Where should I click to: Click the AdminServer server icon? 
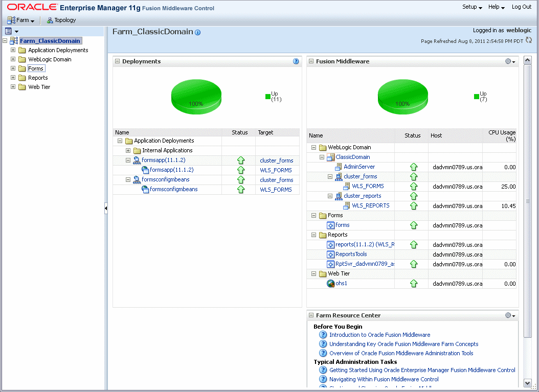tap(338, 167)
